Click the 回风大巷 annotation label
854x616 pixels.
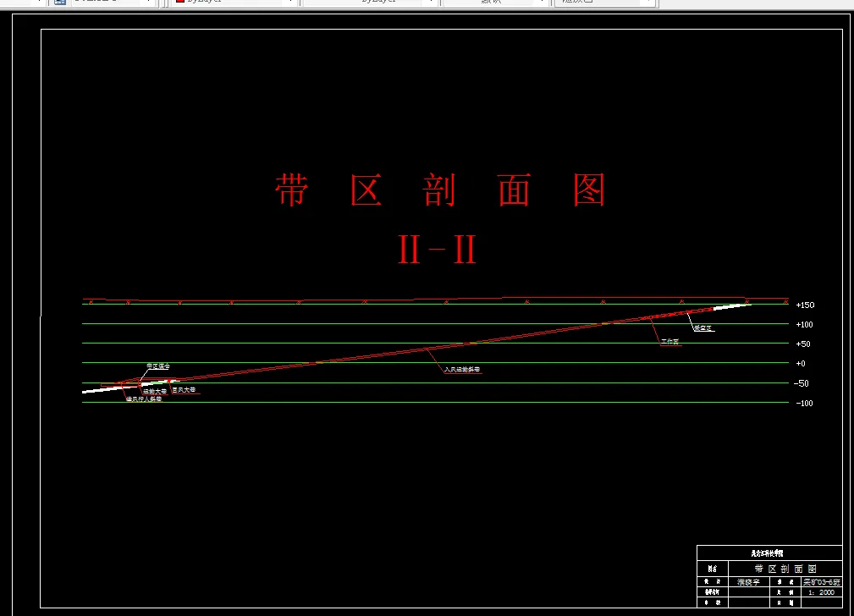pyautogui.click(x=184, y=390)
